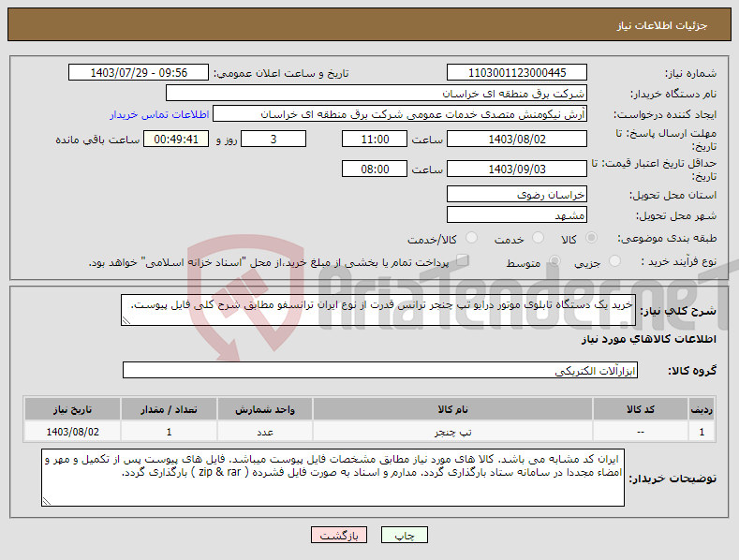The image size is (739, 560).
Task: Click the need date cell 1403/08/02
Action: point(72,432)
